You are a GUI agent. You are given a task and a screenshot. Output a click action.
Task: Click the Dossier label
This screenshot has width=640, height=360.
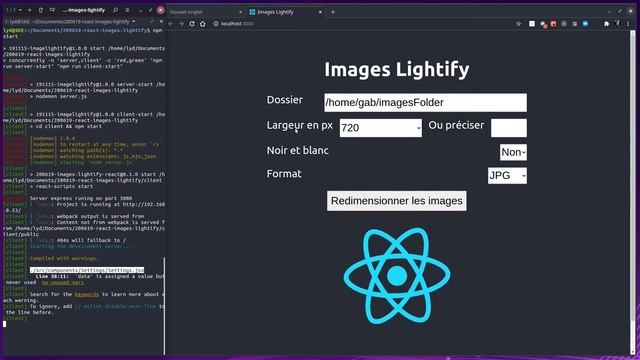point(284,100)
